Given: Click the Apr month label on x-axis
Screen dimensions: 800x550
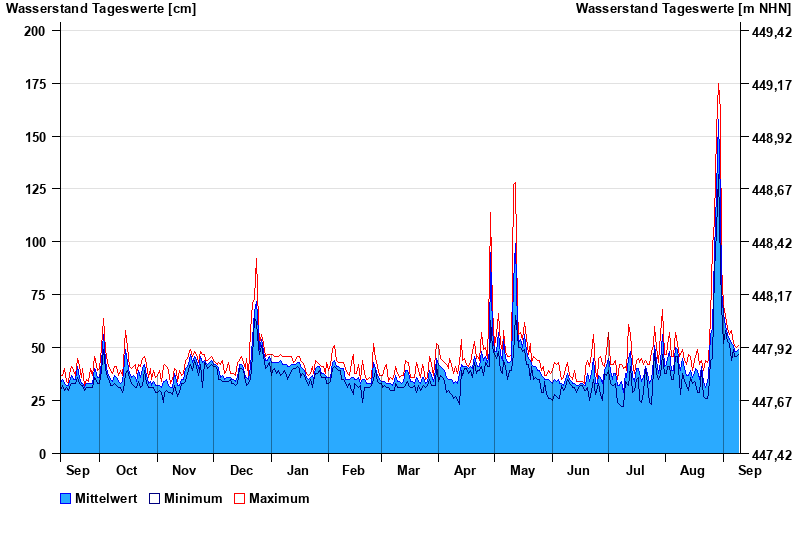Looking at the screenshot, I should click(x=465, y=470).
